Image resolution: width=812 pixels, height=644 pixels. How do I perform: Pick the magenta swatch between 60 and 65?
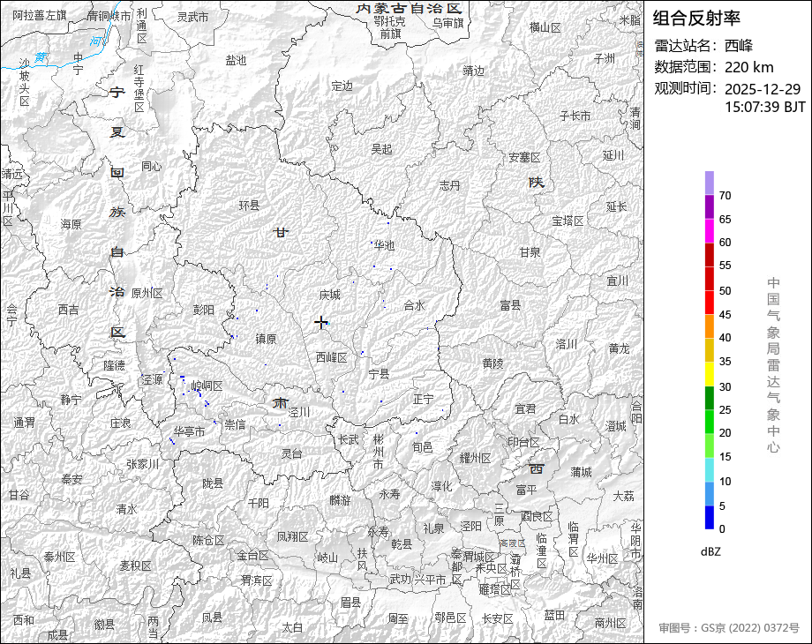pos(709,230)
